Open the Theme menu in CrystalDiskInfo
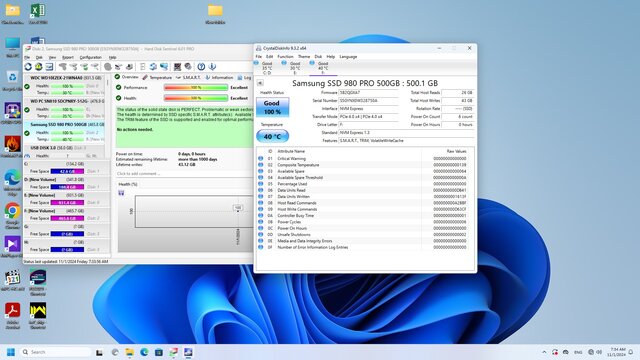Viewport: 640px width, 360px height. pos(304,57)
